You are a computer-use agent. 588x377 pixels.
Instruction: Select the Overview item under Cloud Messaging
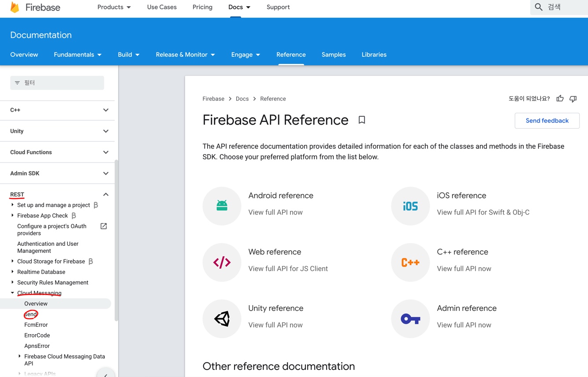[36, 303]
